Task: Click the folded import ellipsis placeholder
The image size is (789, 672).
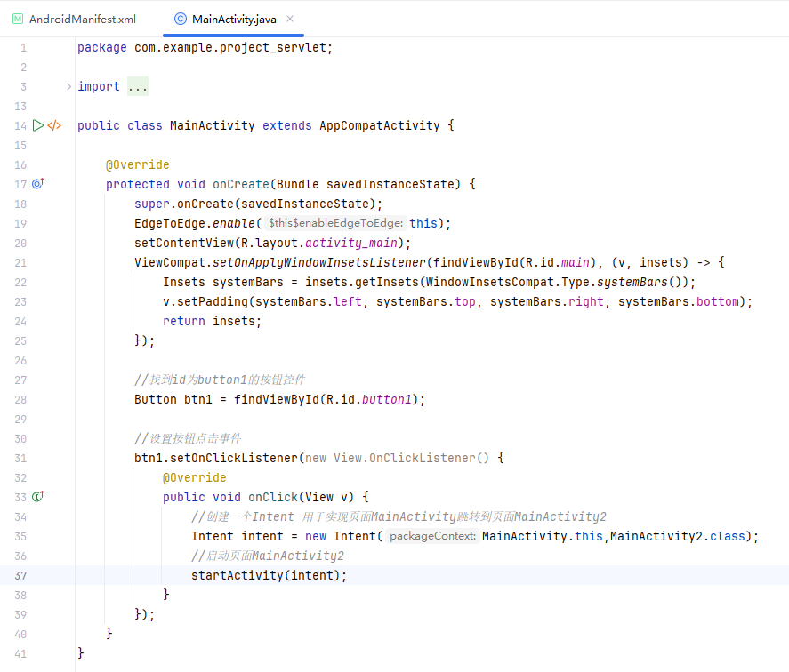Action: point(137,86)
